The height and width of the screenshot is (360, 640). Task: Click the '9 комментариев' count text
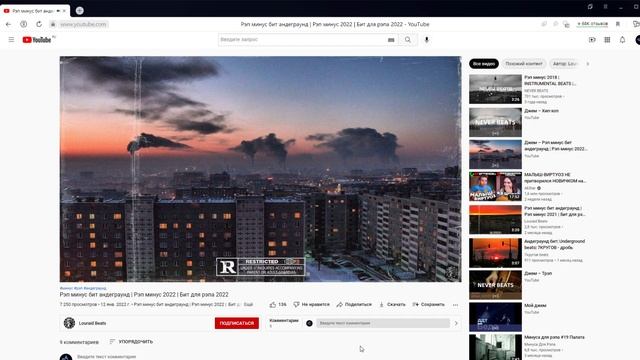click(x=79, y=342)
